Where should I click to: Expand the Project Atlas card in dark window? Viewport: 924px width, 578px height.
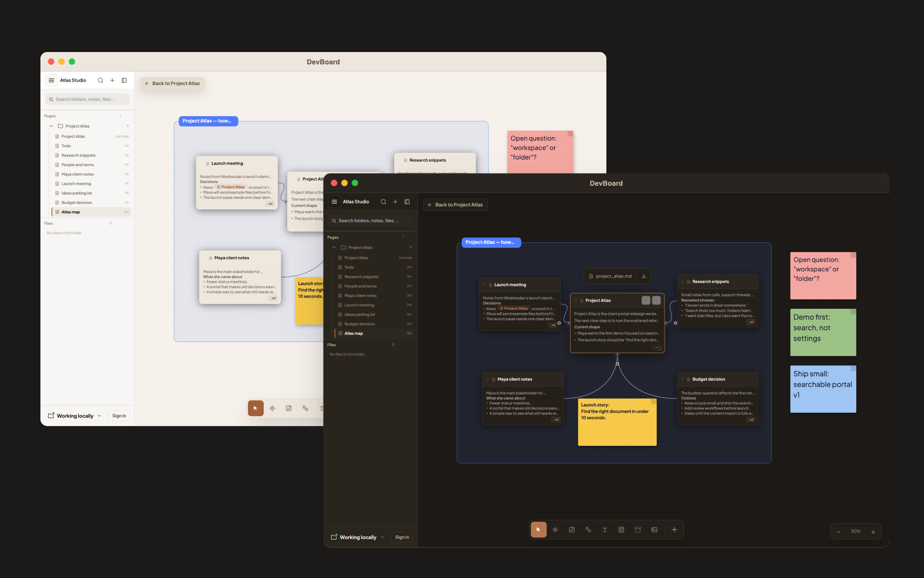646,301
